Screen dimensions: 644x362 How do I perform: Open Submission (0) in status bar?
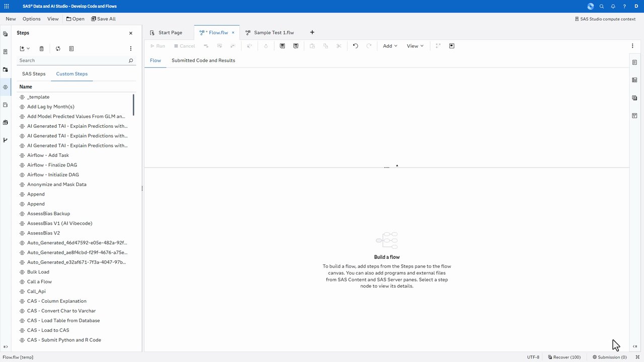pyautogui.click(x=609, y=357)
